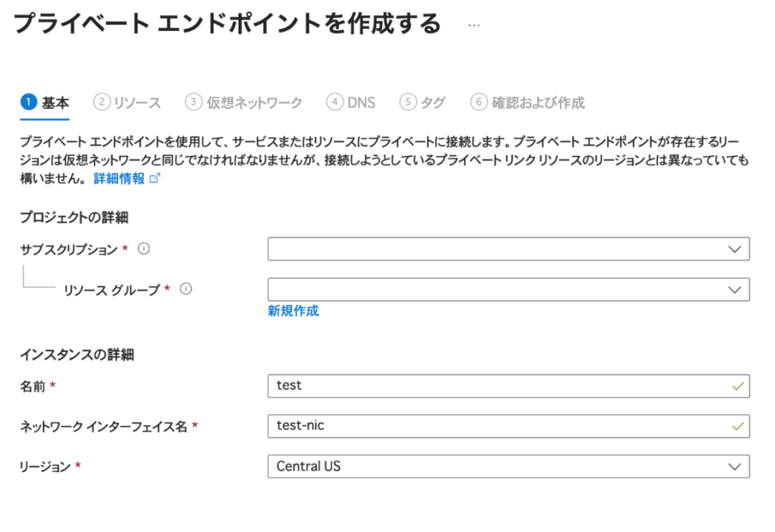Expand the リソース グループ dropdown

tap(508, 289)
